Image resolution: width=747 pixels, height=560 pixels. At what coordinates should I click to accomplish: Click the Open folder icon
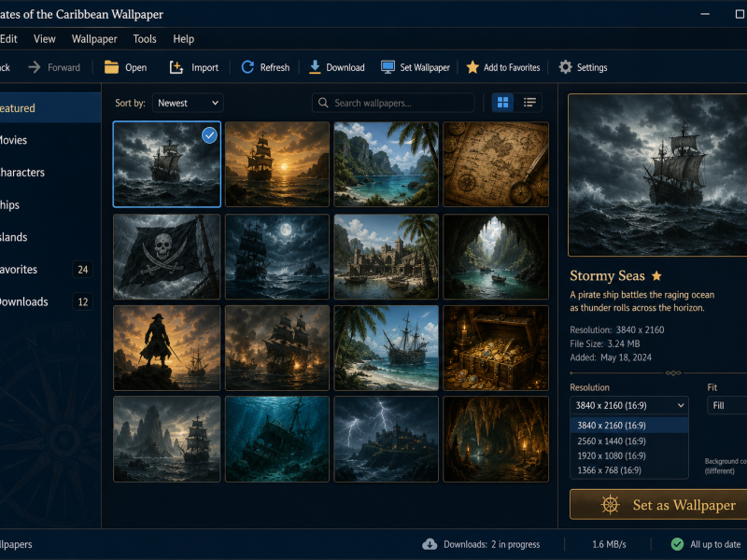(111, 67)
